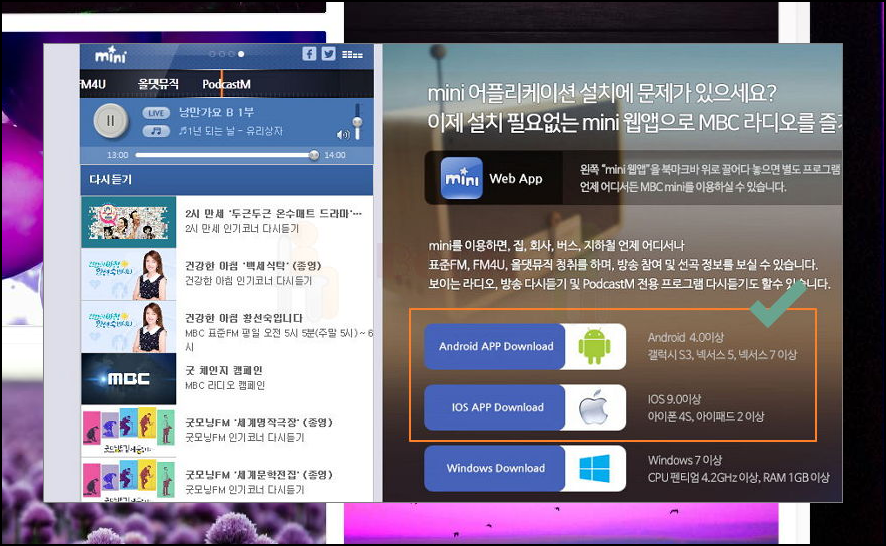Click the program time progress slider
Screen dimensions: 886x546
227,155
